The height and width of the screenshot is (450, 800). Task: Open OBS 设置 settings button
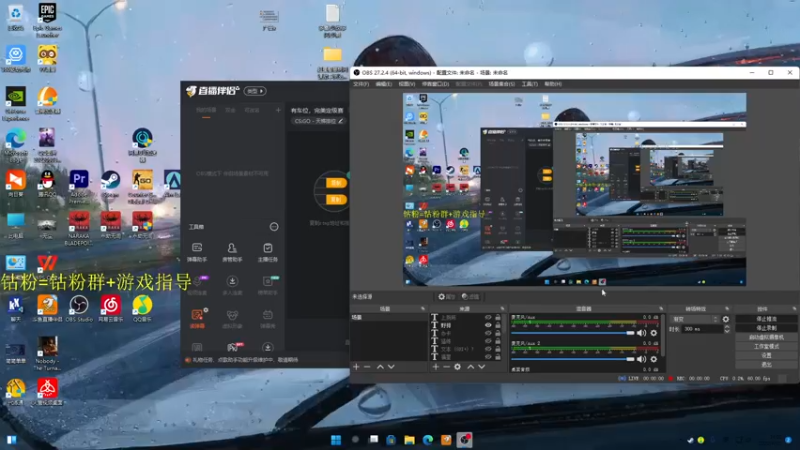(x=766, y=356)
